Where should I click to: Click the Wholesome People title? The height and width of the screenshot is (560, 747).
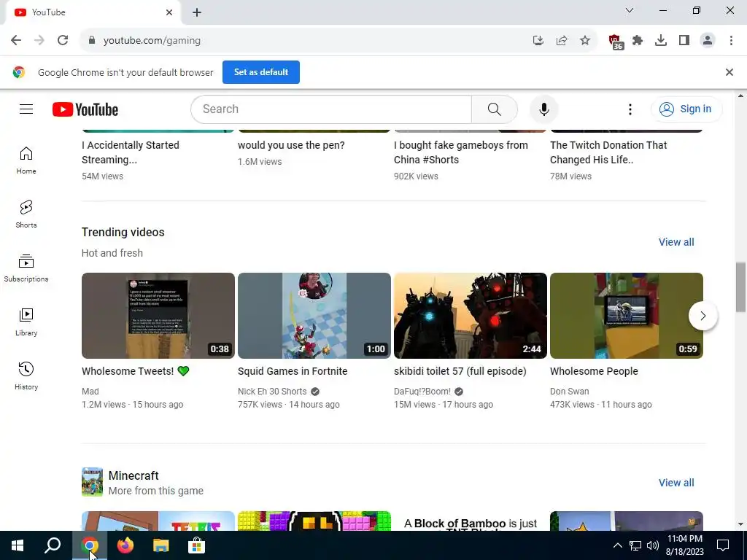(594, 371)
